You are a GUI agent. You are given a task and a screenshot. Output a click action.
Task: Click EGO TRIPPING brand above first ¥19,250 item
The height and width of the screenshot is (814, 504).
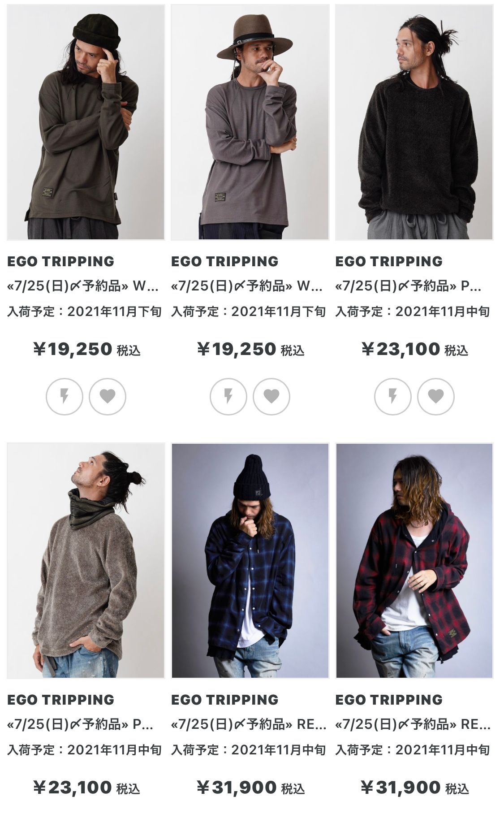(x=61, y=261)
